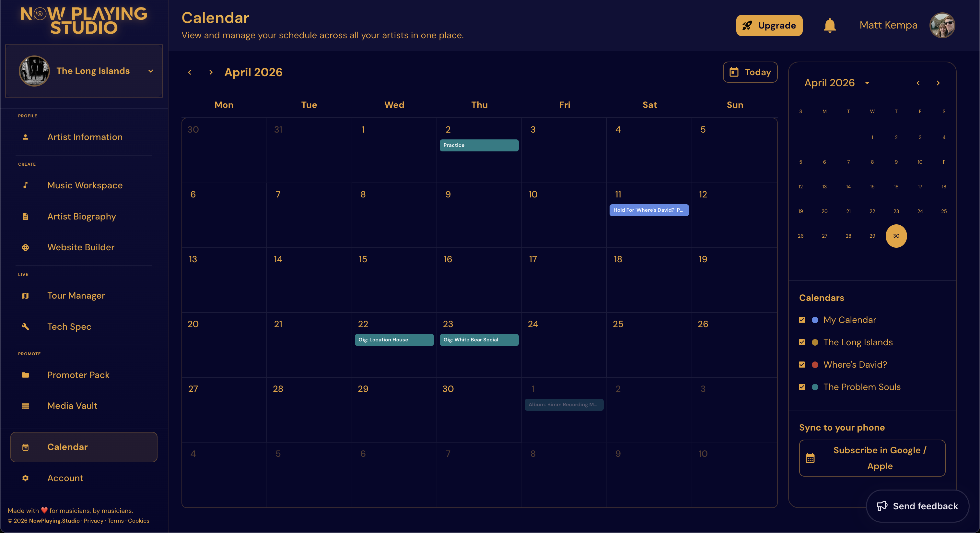Select day 15 in mini calendar
This screenshot has width=980, height=533.
coord(872,187)
